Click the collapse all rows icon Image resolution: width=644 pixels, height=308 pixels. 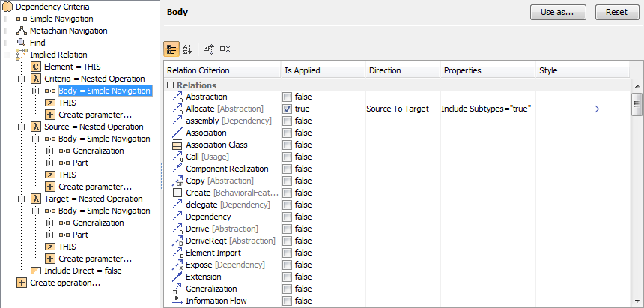[x=225, y=49]
